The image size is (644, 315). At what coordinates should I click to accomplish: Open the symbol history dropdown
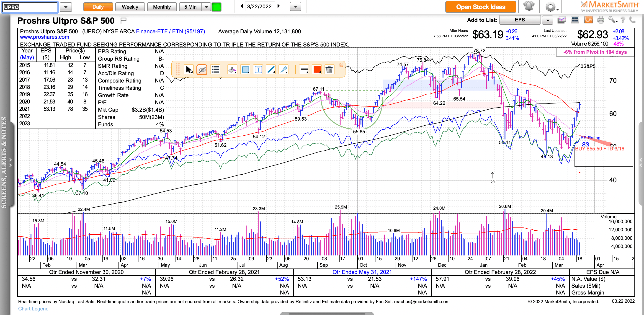[x=66, y=7]
